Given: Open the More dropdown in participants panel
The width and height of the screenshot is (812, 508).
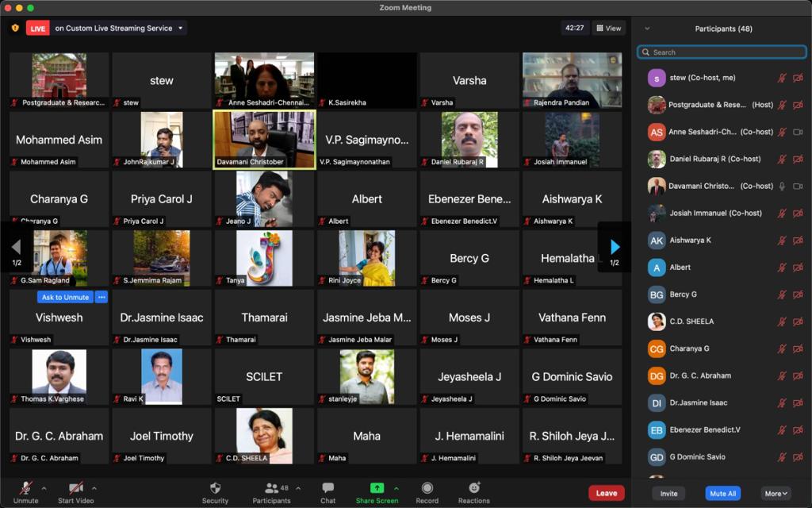Looking at the screenshot, I should 776,494.
